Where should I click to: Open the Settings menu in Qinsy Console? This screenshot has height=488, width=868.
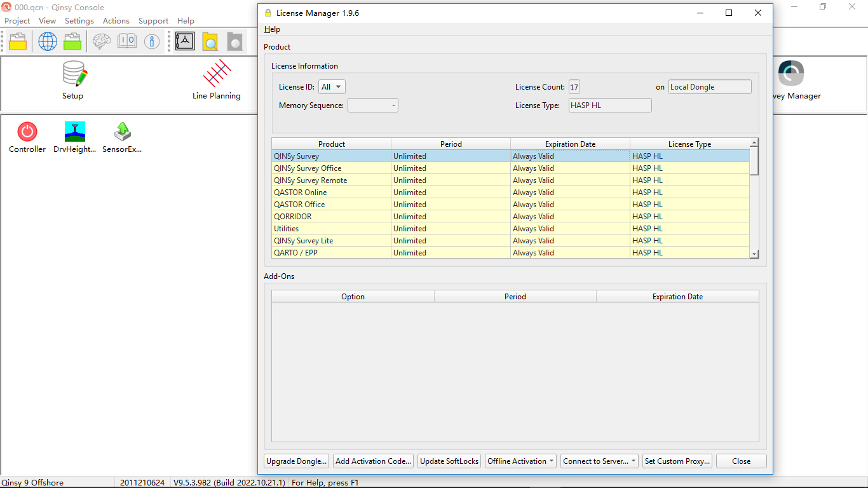click(79, 21)
